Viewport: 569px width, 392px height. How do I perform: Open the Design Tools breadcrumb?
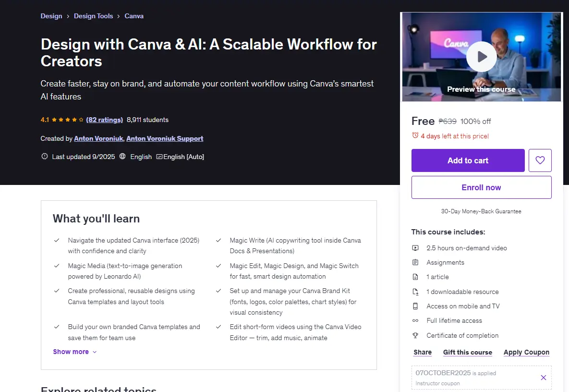[x=93, y=16]
